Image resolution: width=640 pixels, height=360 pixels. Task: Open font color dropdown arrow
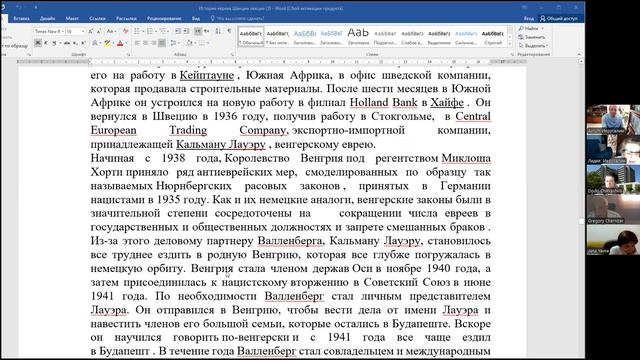pos(126,43)
